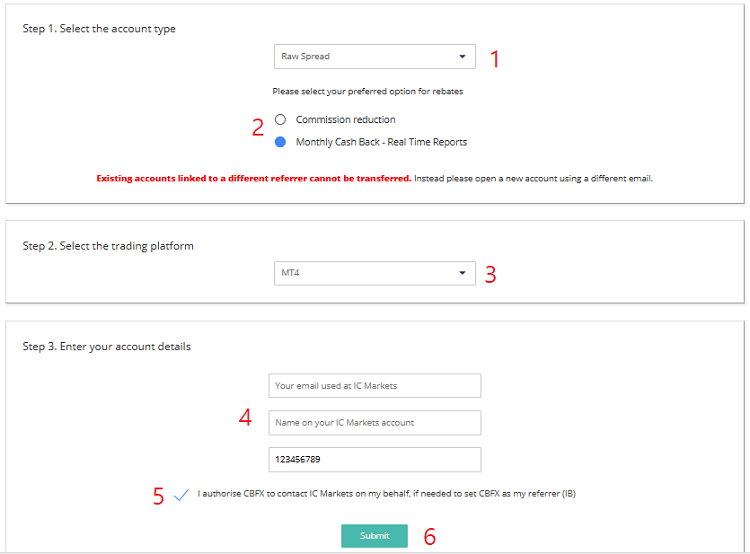Focus the 'Your email used at IC Markets' field
The image size is (750, 554).
click(375, 386)
